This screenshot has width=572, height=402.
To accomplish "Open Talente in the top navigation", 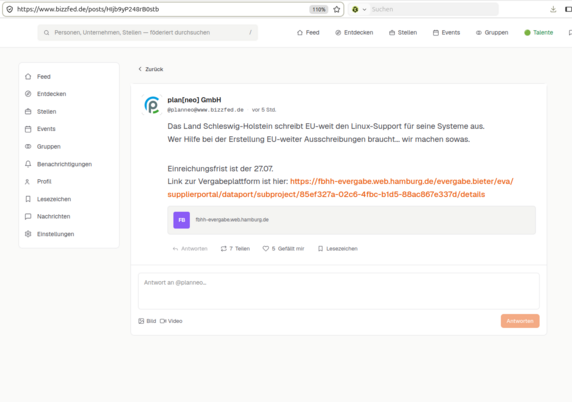I will 539,32.
